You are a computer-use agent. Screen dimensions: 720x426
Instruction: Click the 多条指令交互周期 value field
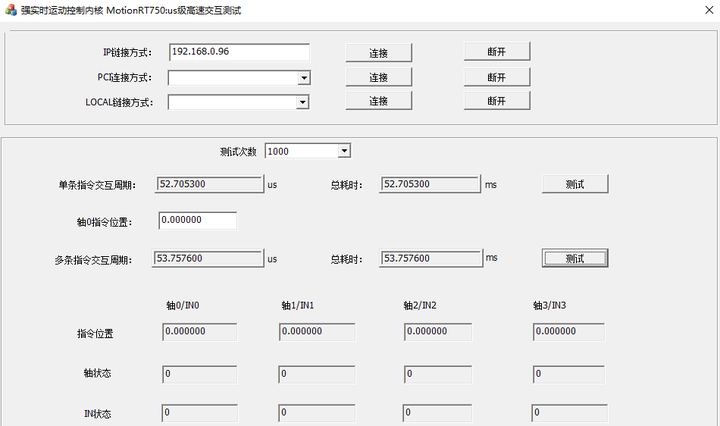click(208, 258)
